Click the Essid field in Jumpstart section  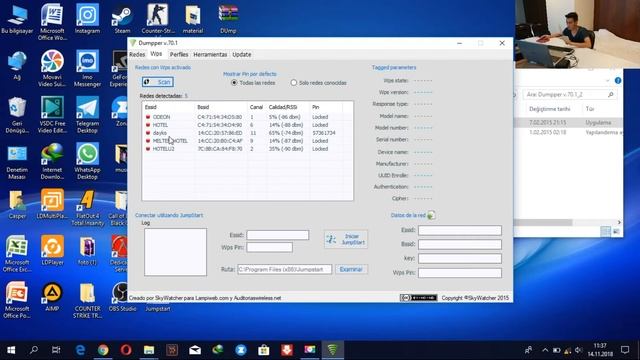pyautogui.click(x=278, y=235)
